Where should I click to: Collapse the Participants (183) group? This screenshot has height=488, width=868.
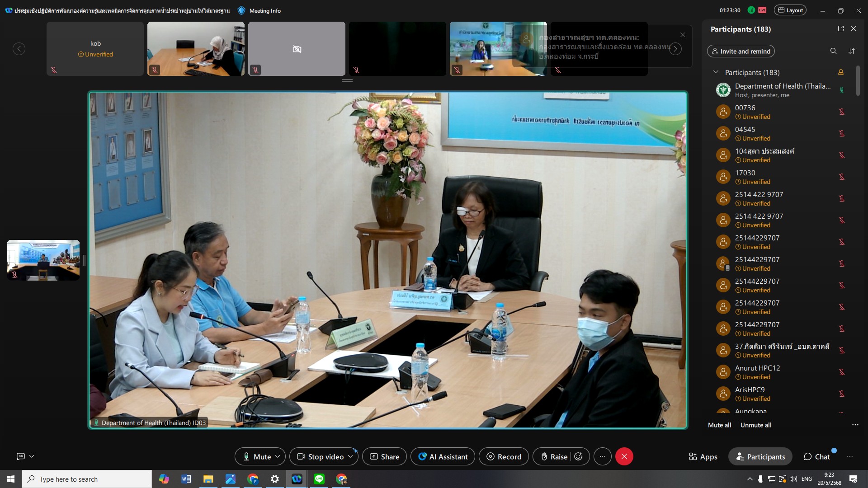point(716,72)
